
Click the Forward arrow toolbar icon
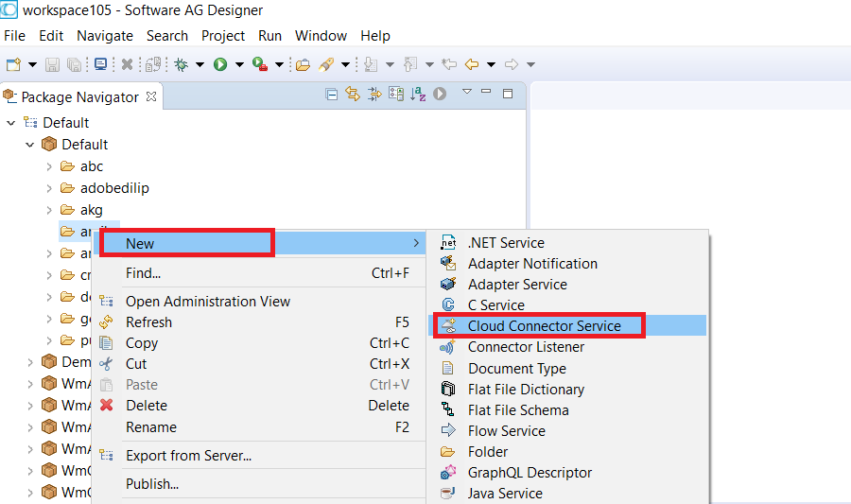[x=512, y=64]
